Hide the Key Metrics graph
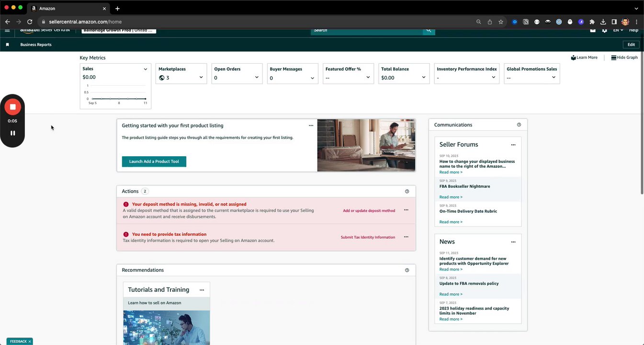 pos(624,57)
